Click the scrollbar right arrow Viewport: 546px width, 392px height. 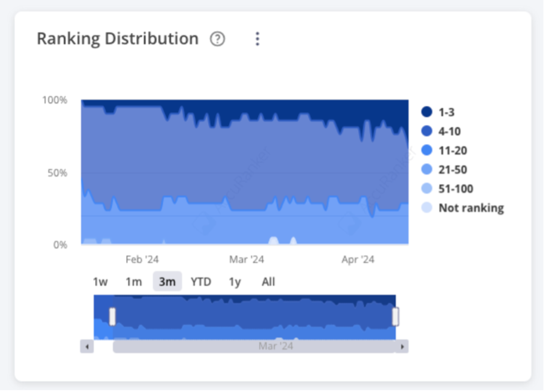coord(402,346)
